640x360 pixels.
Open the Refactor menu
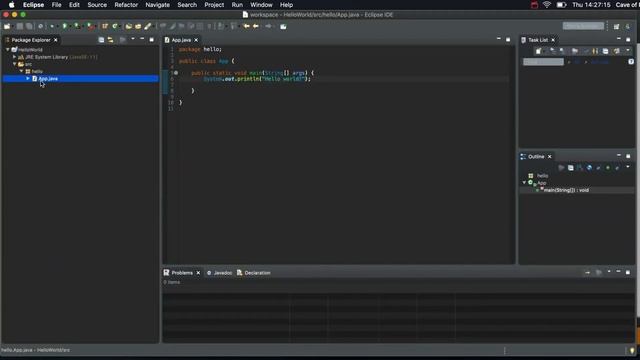126,5
